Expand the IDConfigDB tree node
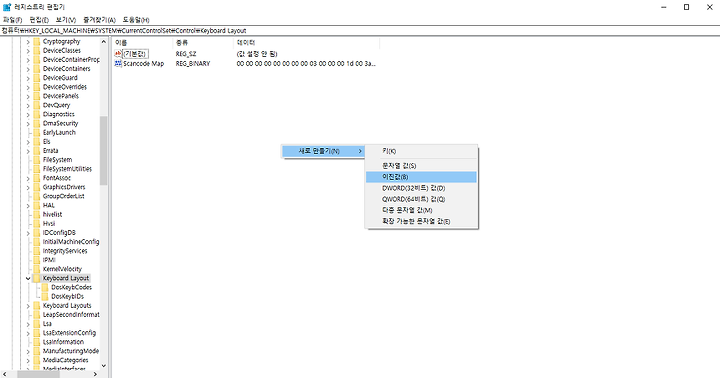 28,233
